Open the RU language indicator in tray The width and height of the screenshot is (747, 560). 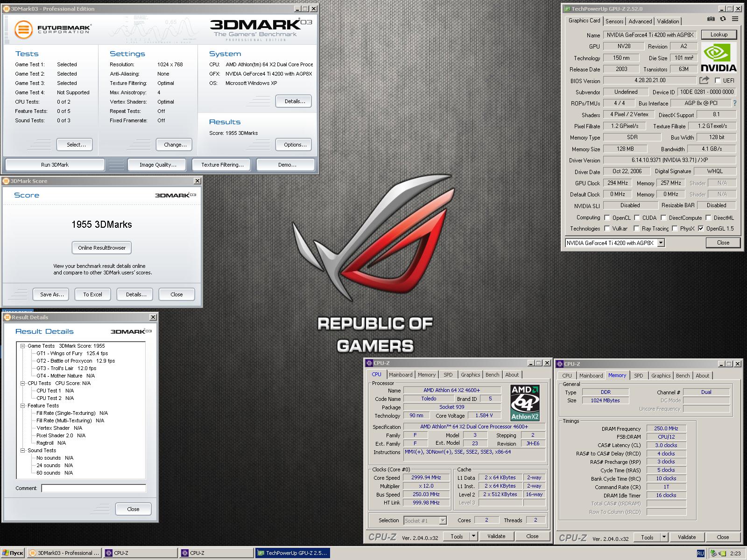tap(700, 553)
